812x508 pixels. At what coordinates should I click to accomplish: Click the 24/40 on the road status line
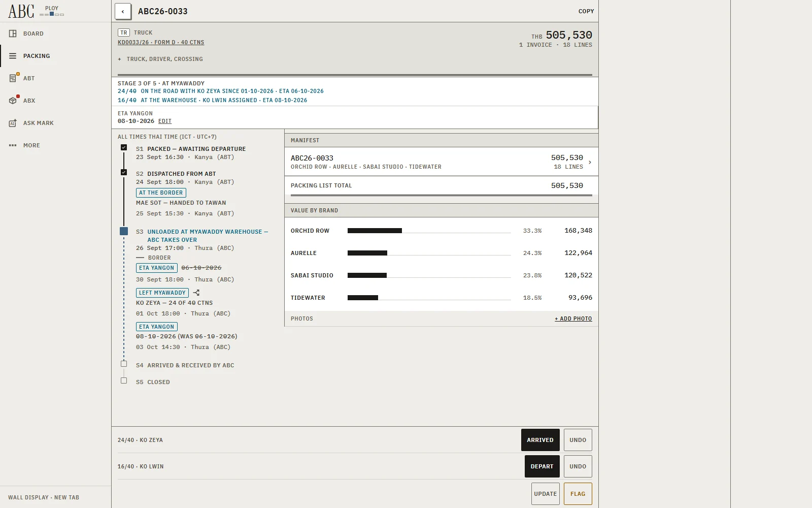point(221,91)
